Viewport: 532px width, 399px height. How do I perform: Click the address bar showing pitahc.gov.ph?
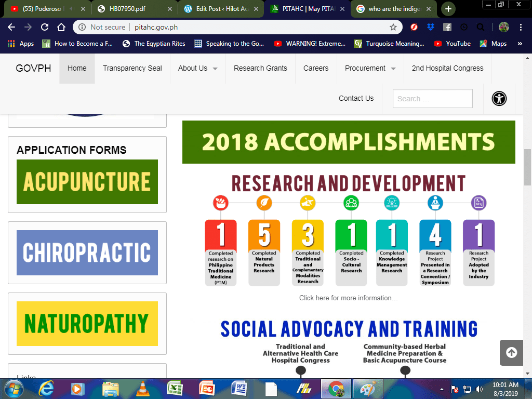pos(237,27)
